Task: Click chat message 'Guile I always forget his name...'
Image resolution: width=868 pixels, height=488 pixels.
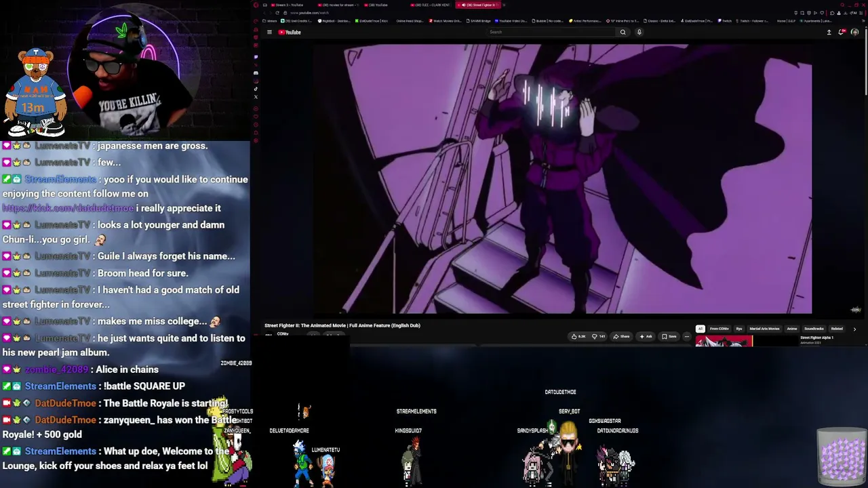Action: [166, 256]
